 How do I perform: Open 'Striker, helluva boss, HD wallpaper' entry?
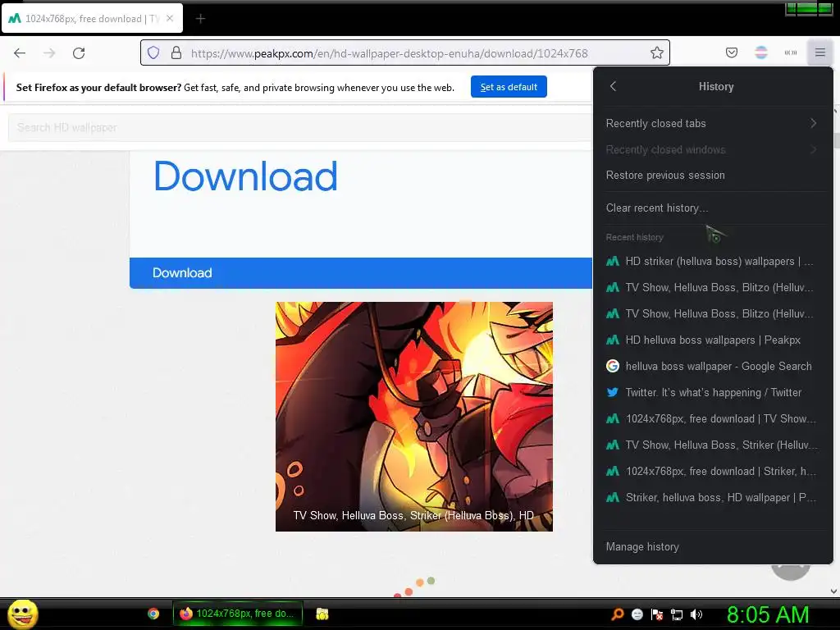713,498
